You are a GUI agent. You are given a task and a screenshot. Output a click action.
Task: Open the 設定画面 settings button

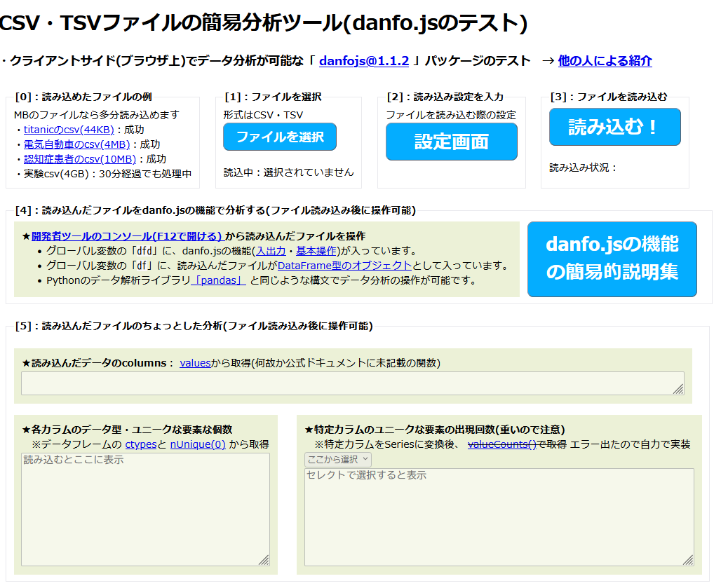[x=451, y=142]
